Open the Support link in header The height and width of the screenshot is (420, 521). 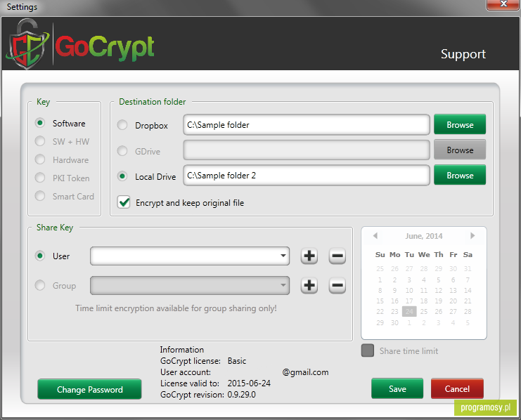(463, 55)
